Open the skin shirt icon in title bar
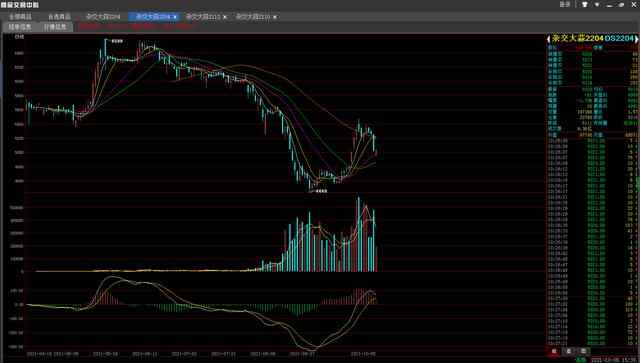The height and width of the screenshot is (363, 640). coord(584,4)
